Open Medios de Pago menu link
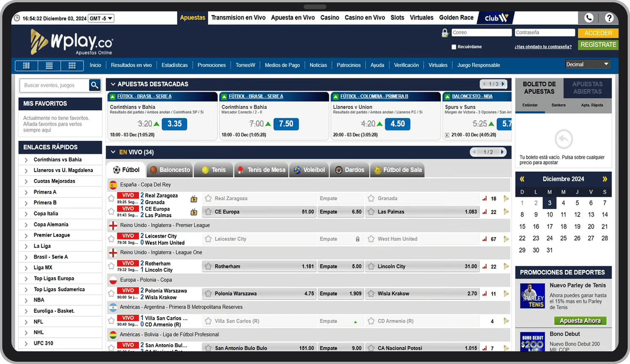 coord(282,65)
